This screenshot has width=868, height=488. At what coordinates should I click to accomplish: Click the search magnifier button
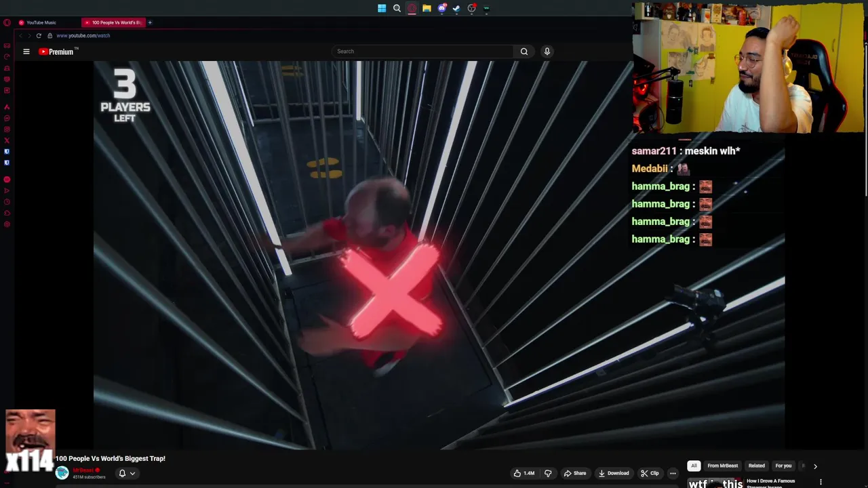[x=524, y=52]
